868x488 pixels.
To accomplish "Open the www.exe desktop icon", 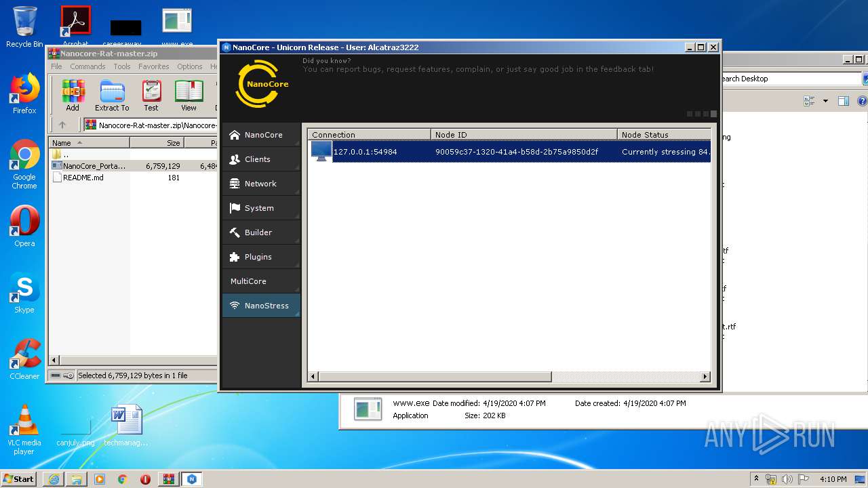I will pyautogui.click(x=177, y=27).
